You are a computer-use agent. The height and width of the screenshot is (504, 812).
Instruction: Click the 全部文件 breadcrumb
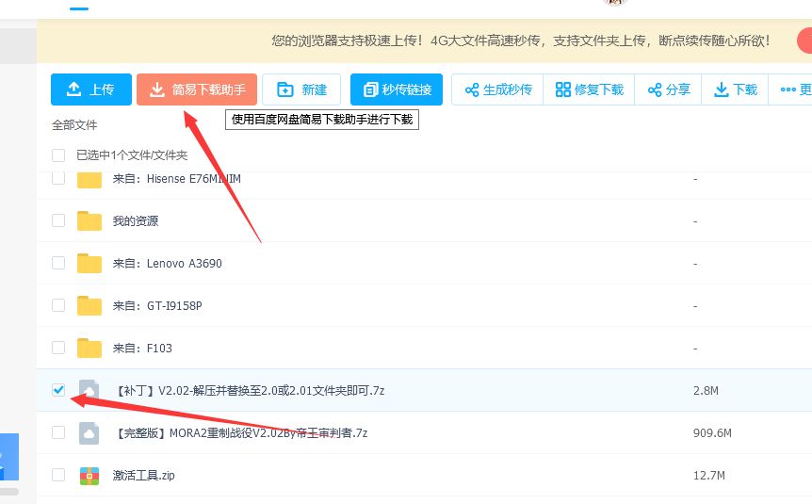tap(74, 124)
